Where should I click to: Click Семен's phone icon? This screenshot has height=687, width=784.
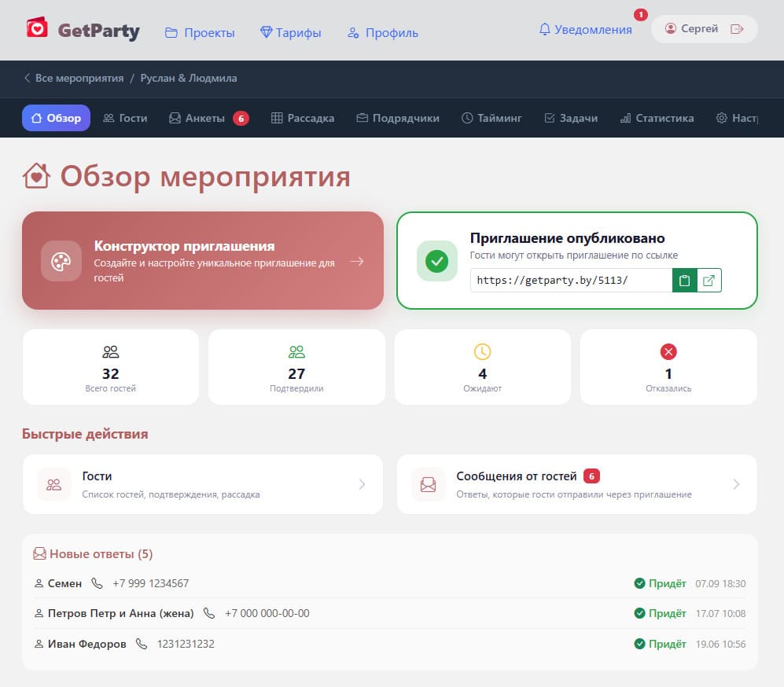pyautogui.click(x=97, y=583)
